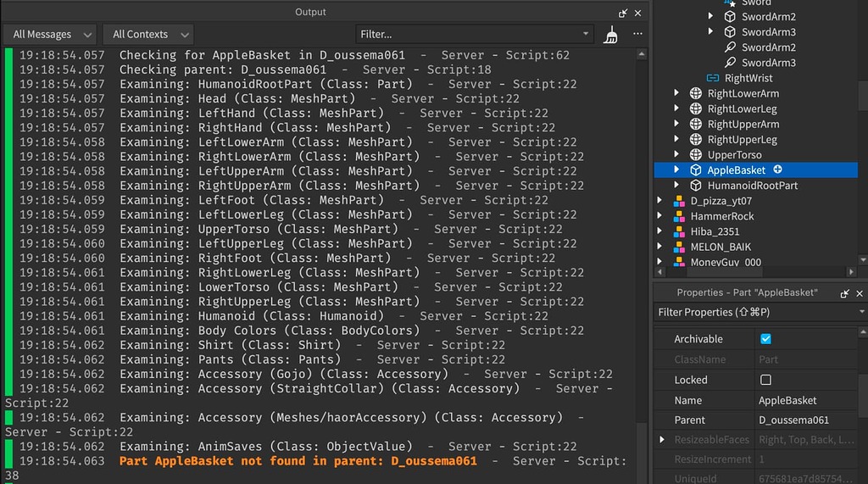Open the Output panel's three-dot options menu

637,34
